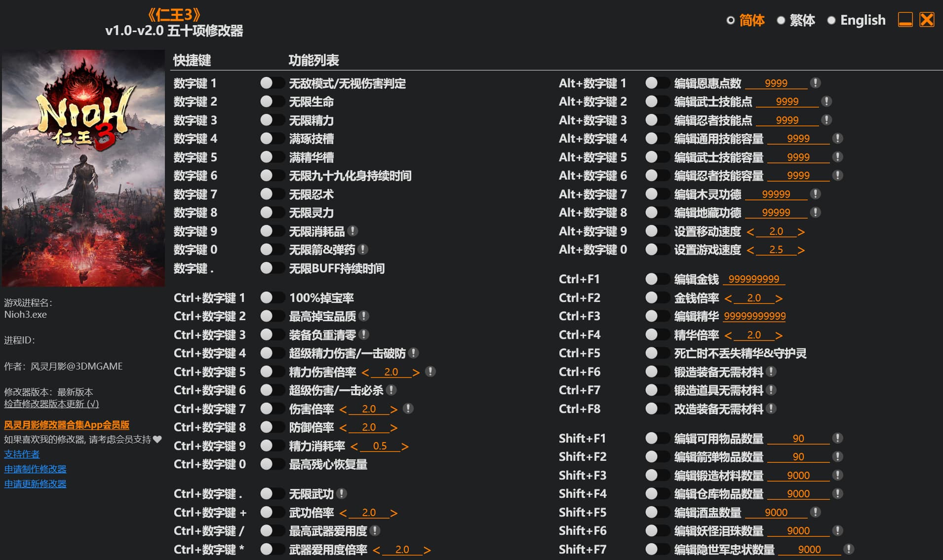
Task: Enable 编辑金钱 toggle
Action: (x=657, y=279)
